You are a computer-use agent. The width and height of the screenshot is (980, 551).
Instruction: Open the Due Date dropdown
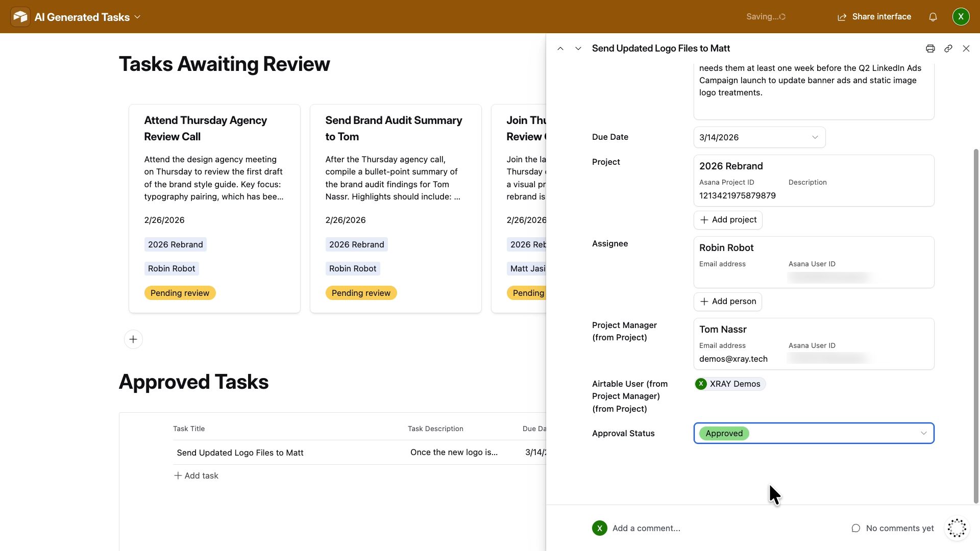point(759,137)
